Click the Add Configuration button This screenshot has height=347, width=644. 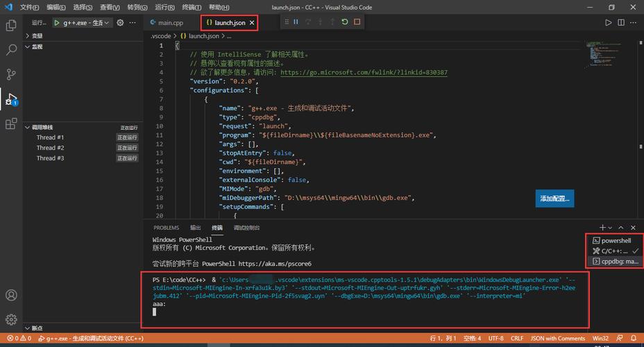click(554, 198)
